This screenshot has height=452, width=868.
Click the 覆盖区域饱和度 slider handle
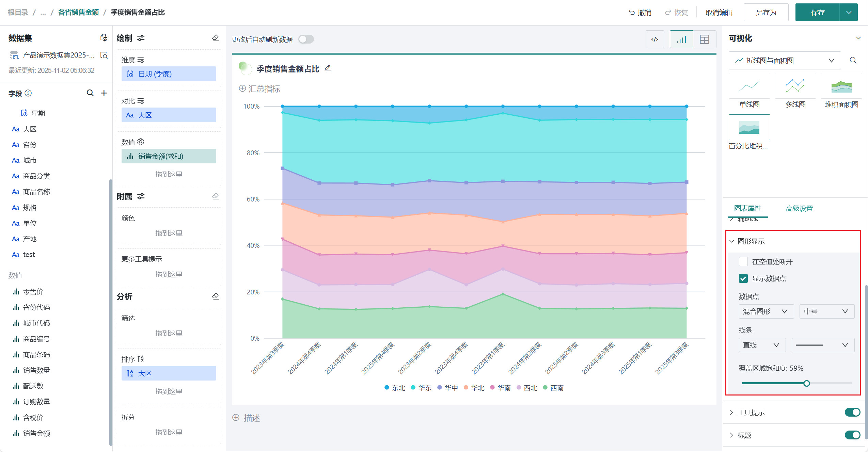tap(806, 384)
